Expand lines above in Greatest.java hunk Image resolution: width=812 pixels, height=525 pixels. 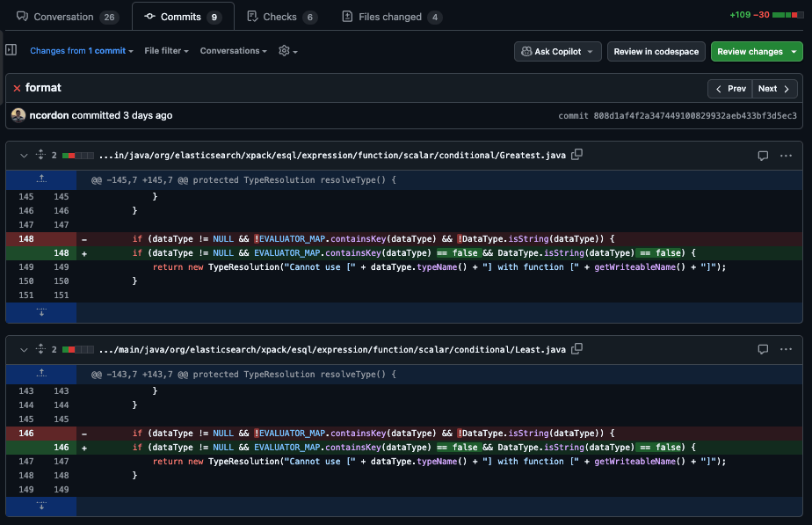point(40,179)
